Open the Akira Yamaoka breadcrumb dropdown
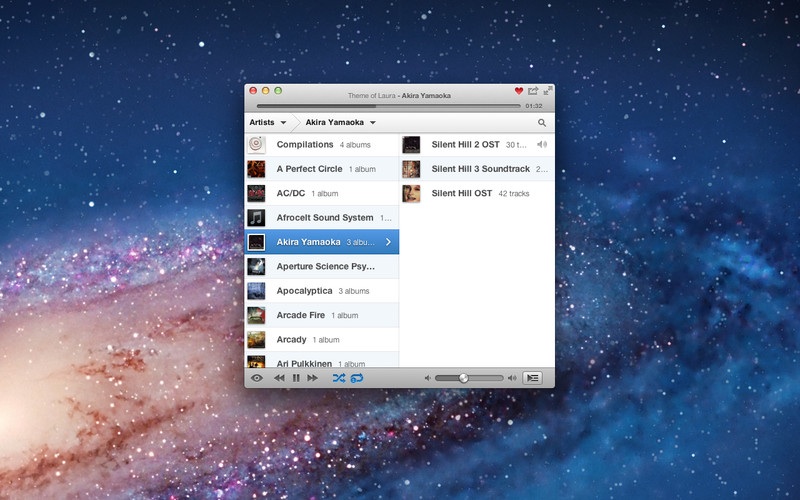 coord(340,123)
